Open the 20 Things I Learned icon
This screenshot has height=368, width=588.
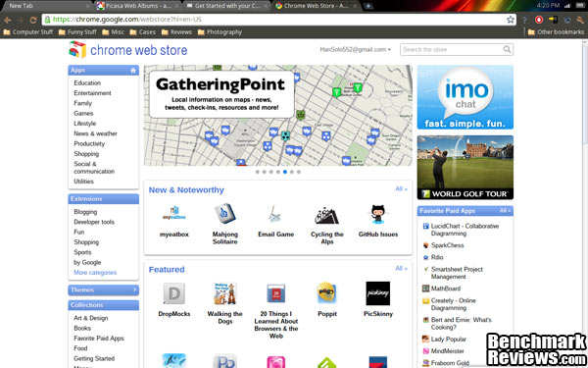click(275, 293)
